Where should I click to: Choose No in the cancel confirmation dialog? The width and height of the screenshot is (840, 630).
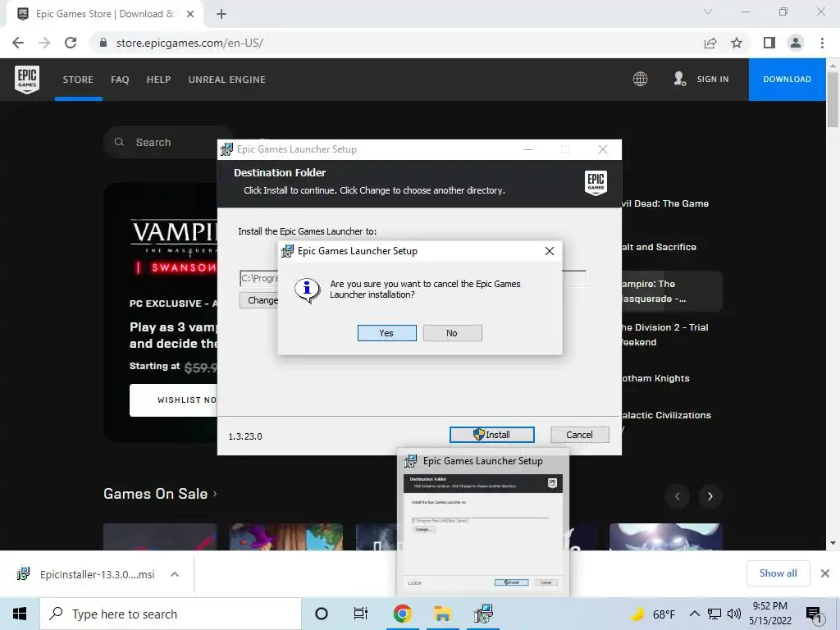pyautogui.click(x=452, y=333)
